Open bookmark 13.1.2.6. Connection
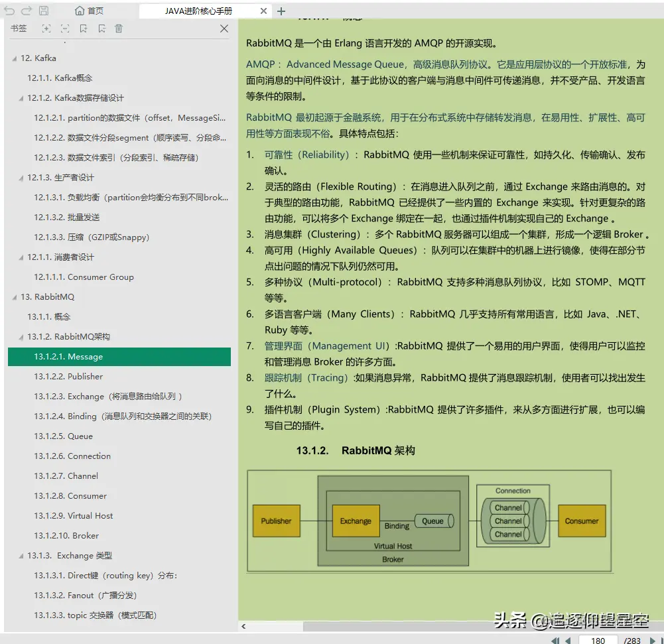The image size is (664, 644). pos(72,456)
